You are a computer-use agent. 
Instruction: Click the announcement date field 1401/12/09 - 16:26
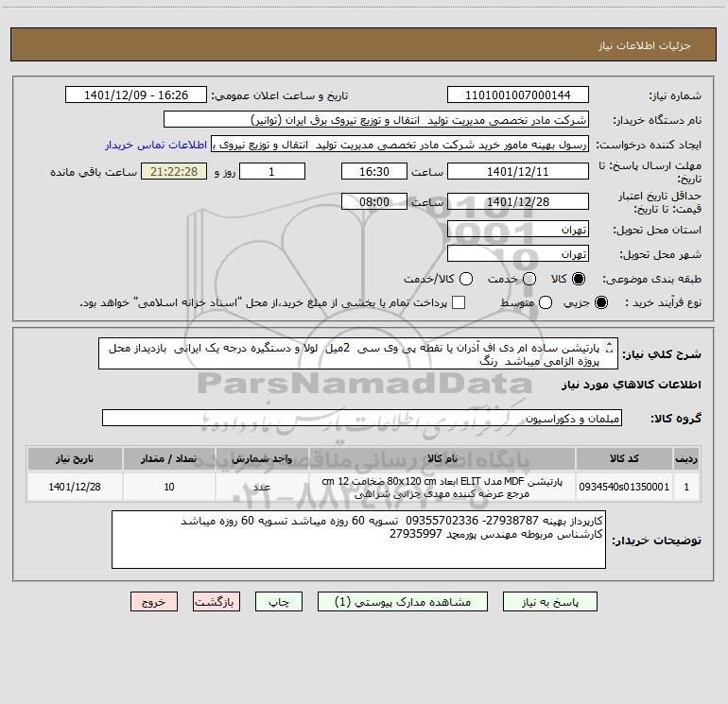136,94
